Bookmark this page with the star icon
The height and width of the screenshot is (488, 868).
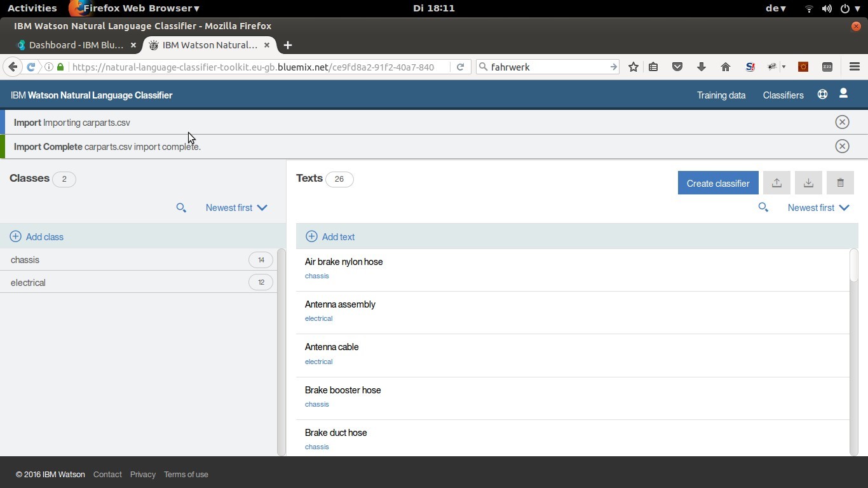point(633,67)
